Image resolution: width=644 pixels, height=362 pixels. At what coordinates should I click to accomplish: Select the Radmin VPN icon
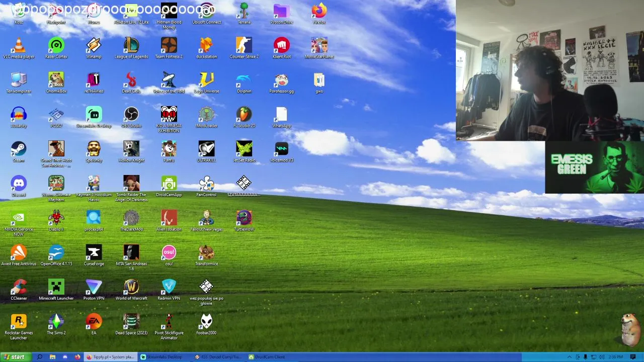tap(169, 290)
